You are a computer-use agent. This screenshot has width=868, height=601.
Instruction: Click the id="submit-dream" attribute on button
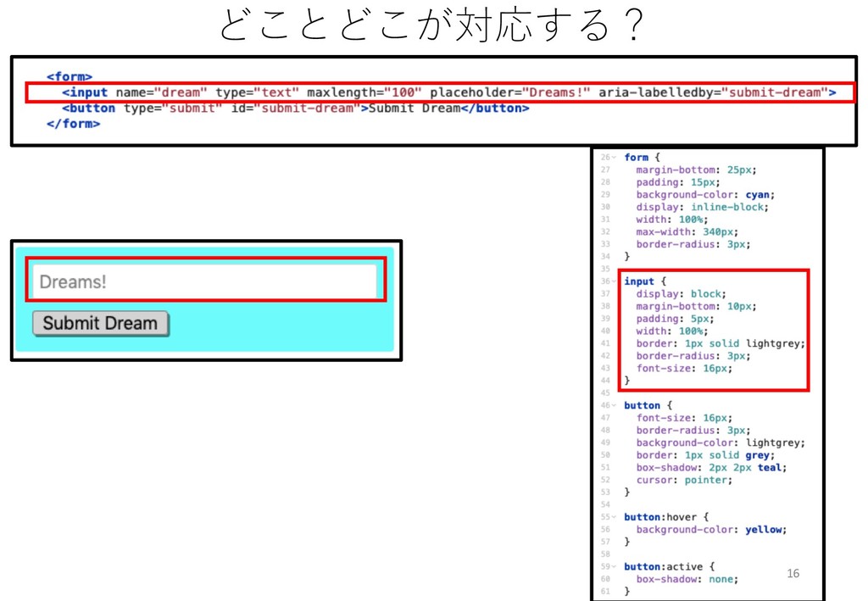[x=296, y=108]
